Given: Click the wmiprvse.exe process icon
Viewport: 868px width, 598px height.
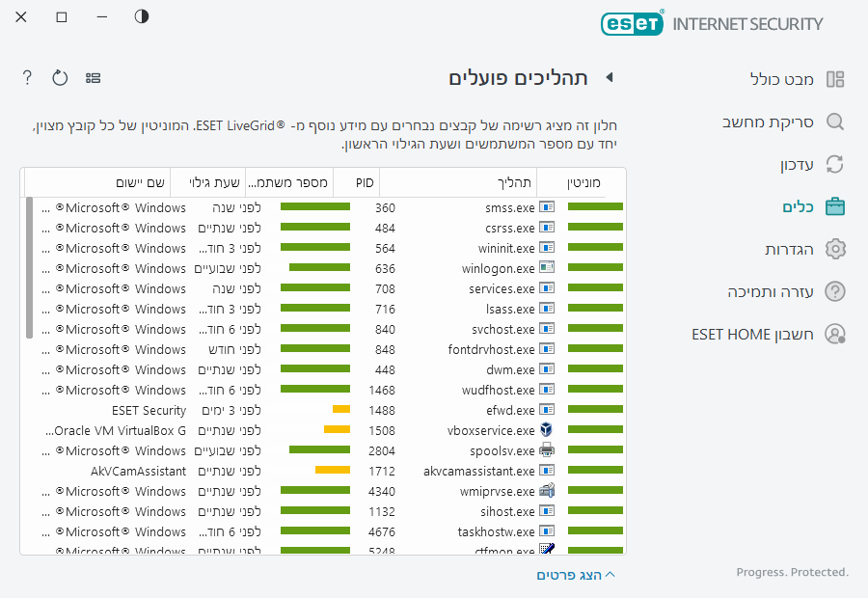Looking at the screenshot, I should point(547,491).
